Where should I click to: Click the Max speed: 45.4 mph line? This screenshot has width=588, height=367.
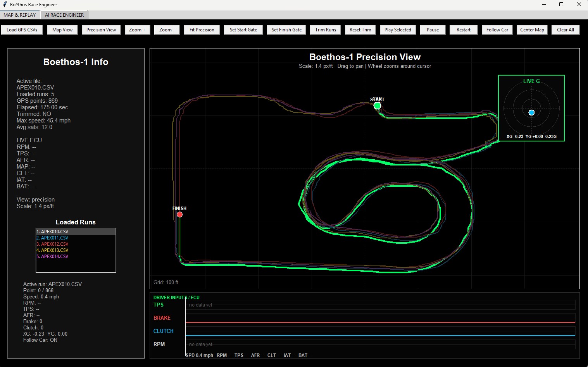43,121
